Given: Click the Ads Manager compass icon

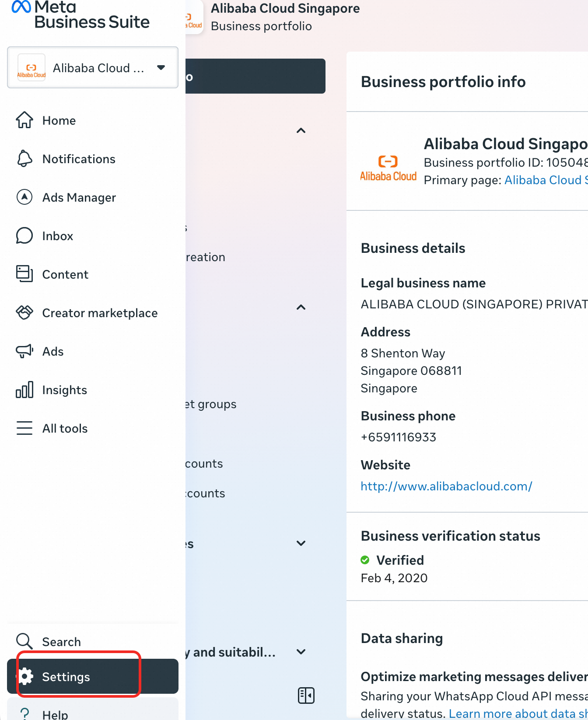Looking at the screenshot, I should [x=24, y=197].
